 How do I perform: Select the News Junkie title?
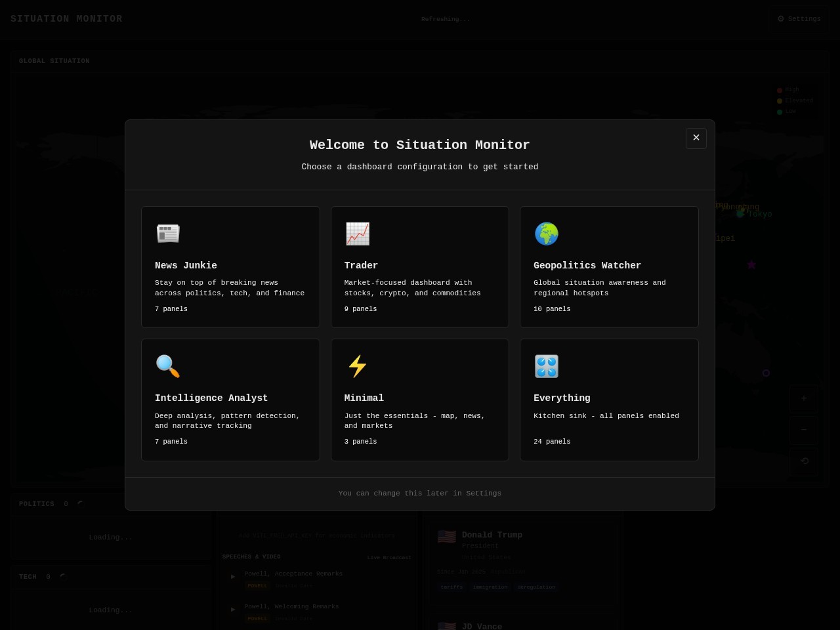point(186,265)
